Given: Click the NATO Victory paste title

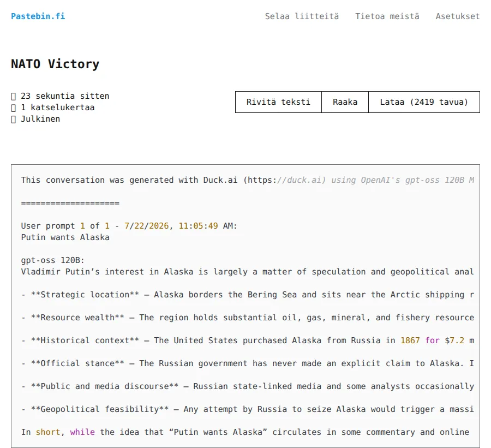Looking at the screenshot, I should pyautogui.click(x=55, y=64).
